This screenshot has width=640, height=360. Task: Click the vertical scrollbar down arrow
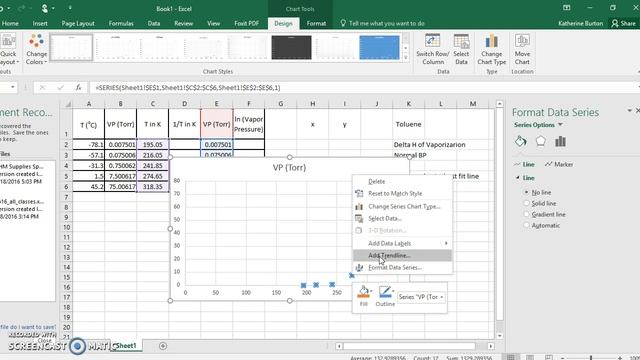[500, 336]
